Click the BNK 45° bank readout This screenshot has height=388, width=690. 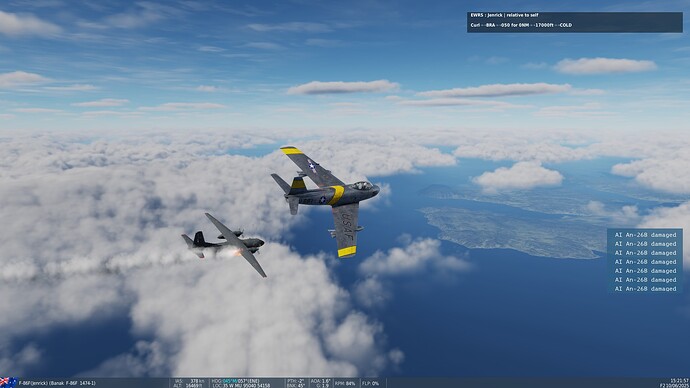click(296, 385)
